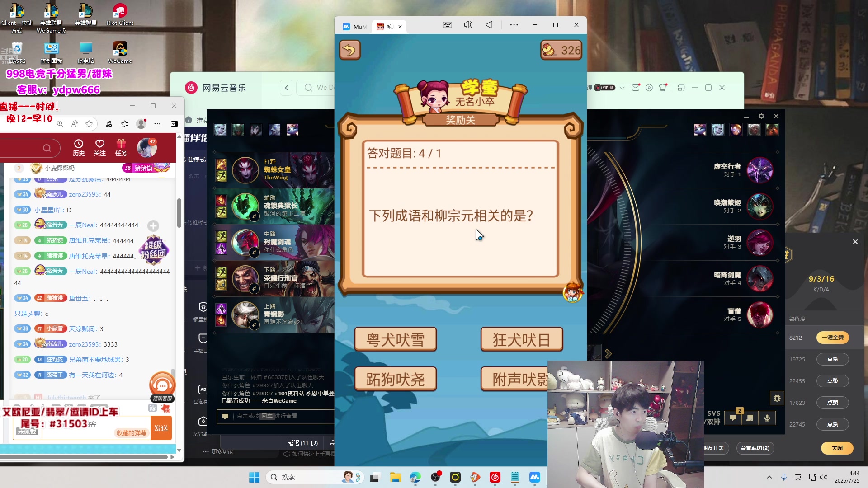Open MuMu emulator volume control
This screenshot has width=868, height=488.
pyautogui.click(x=468, y=25)
